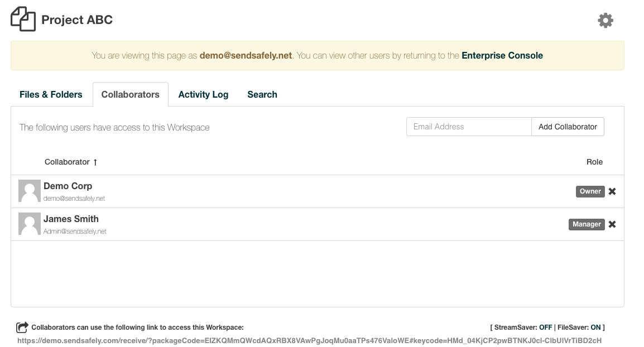Click the Project ABC workspace documents icon

[23, 19]
